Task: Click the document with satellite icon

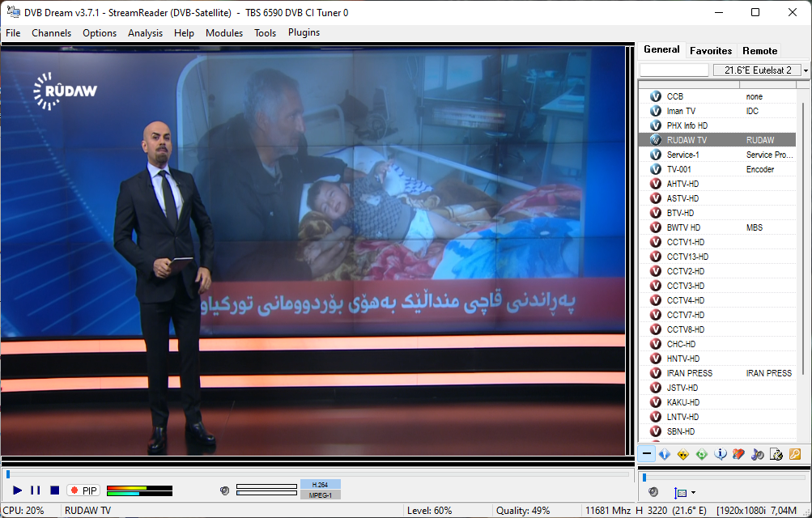Action: tap(776, 454)
